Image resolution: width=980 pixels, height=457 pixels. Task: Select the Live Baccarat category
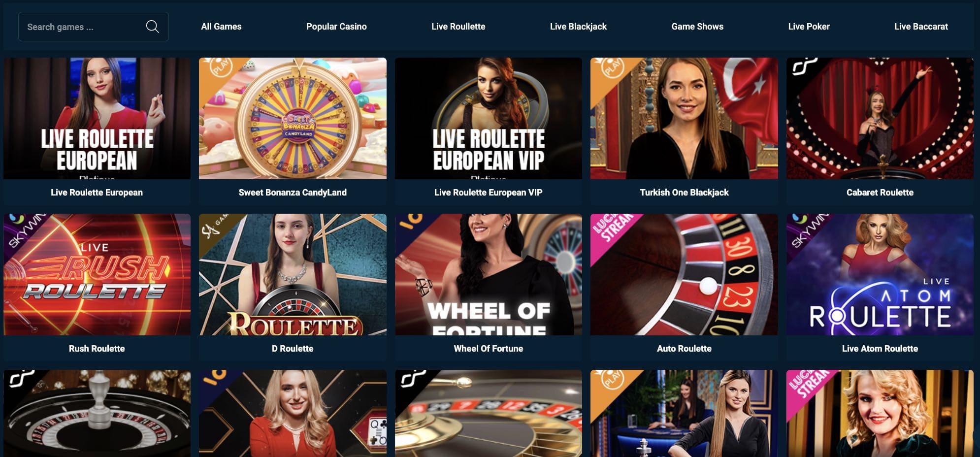tap(921, 27)
